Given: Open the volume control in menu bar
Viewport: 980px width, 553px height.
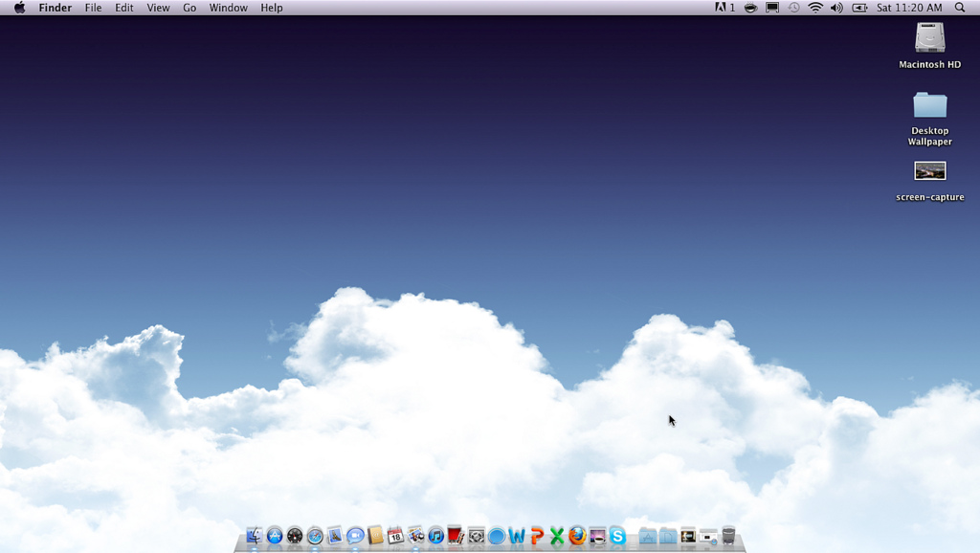Looking at the screenshot, I should 836,8.
